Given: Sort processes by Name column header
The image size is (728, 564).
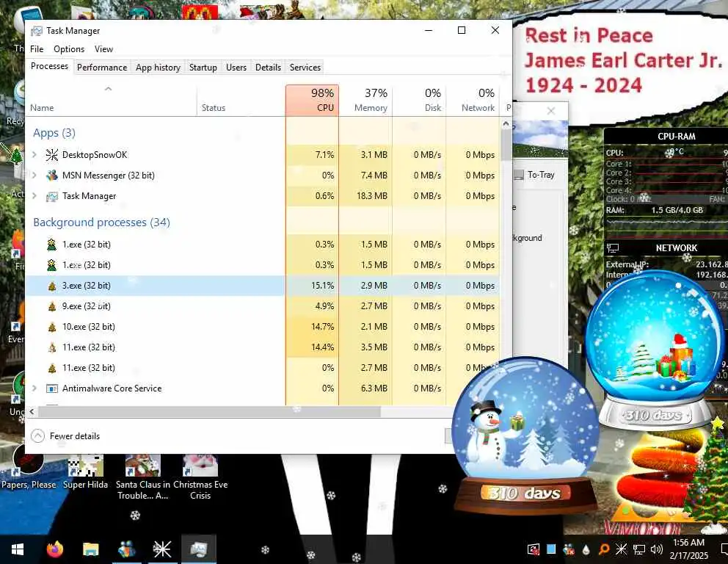Looking at the screenshot, I should click(x=112, y=101).
